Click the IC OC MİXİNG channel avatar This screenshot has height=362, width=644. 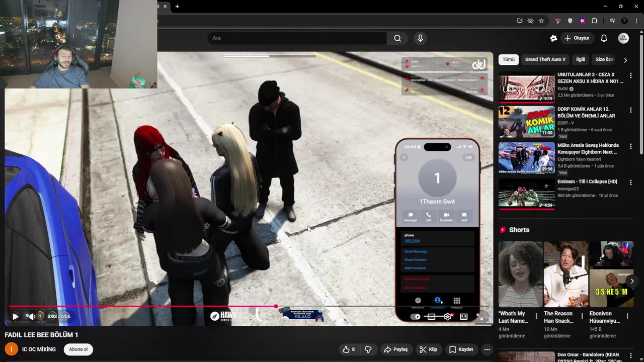tap(11, 349)
